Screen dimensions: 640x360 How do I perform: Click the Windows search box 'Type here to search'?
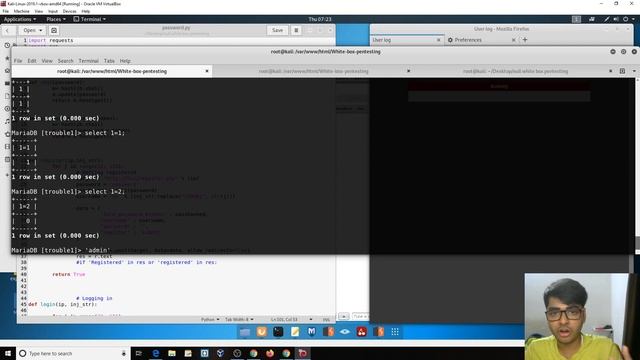tap(73, 353)
